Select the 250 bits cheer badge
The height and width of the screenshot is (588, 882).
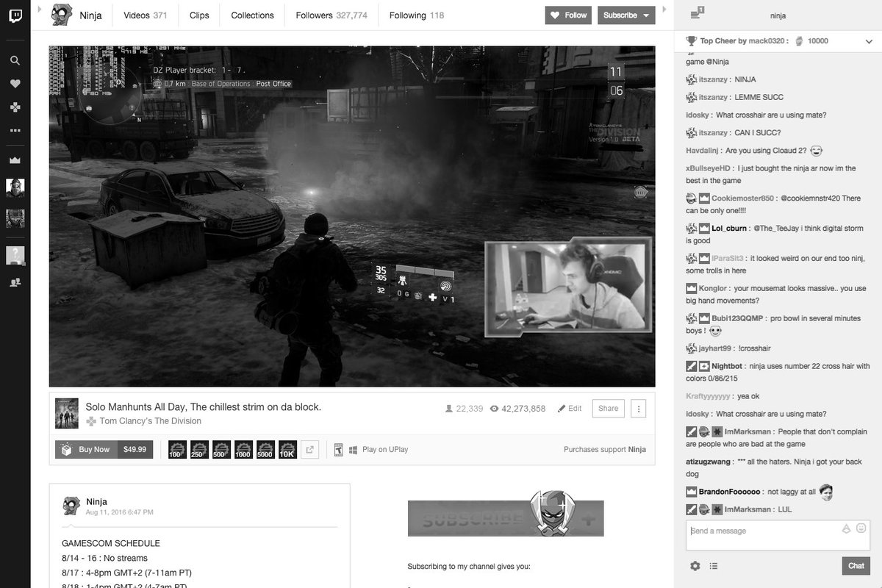[x=199, y=449]
